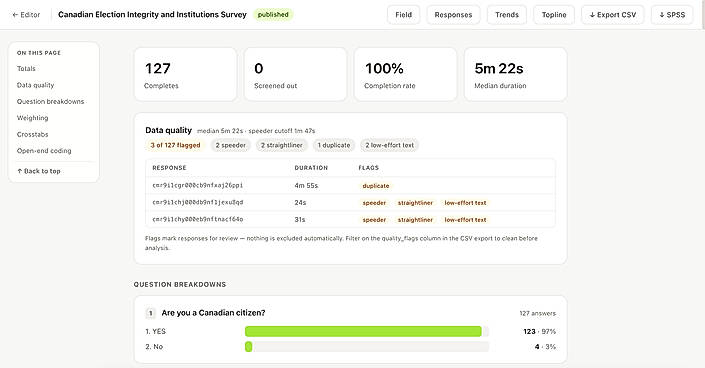This screenshot has width=705, height=368.
Task: Click low-effort text tag in 24s row
Action: (x=465, y=203)
